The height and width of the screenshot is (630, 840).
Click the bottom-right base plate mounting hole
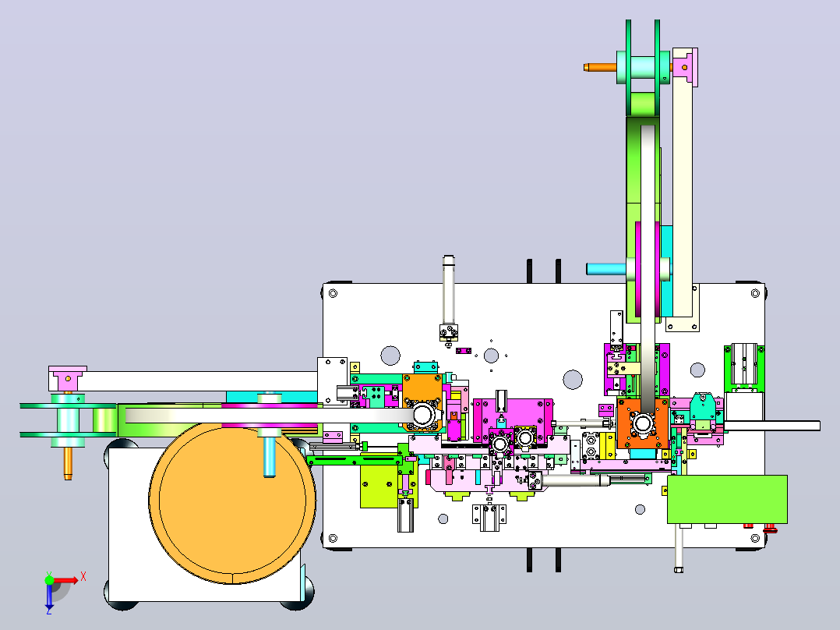[x=755, y=538]
